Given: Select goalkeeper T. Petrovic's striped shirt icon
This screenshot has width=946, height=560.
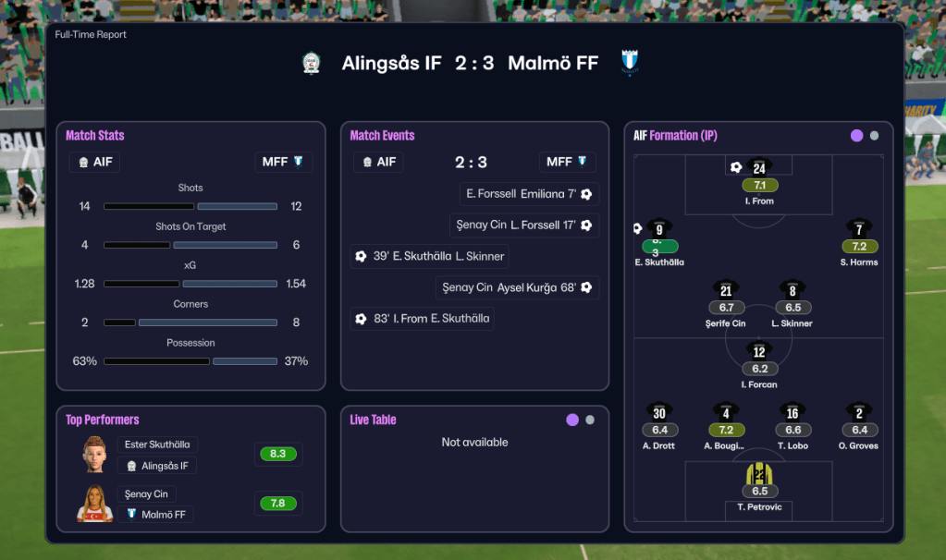Looking at the screenshot, I should 759,474.
